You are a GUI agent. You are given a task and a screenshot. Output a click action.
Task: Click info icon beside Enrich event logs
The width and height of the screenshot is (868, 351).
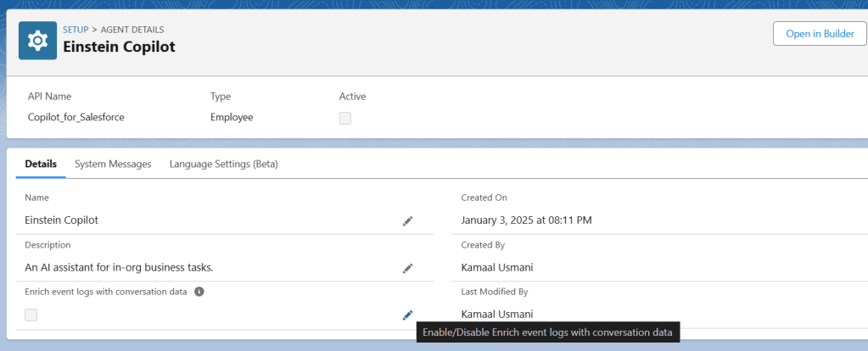coord(199,292)
